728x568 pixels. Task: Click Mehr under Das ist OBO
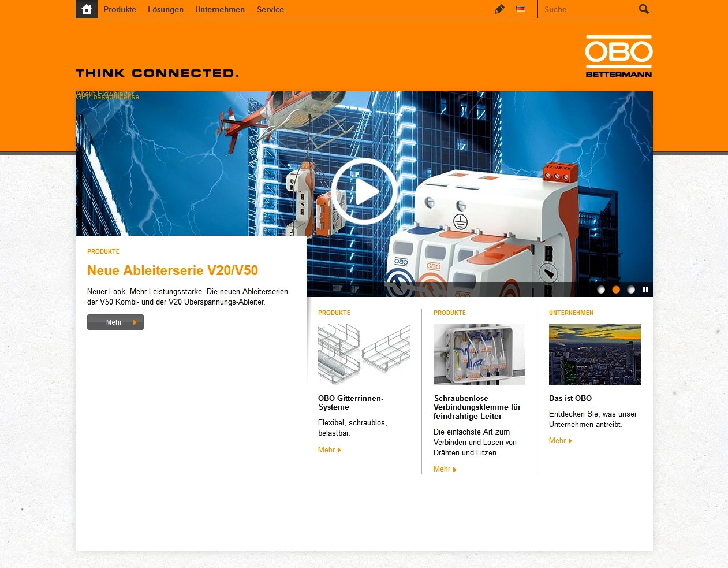coord(561,441)
